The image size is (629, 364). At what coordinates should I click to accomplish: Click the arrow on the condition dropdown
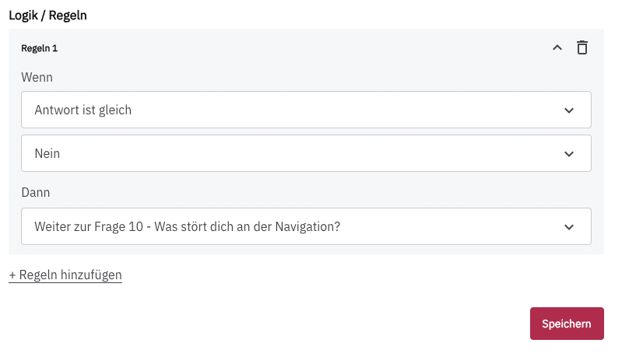pyautogui.click(x=569, y=110)
